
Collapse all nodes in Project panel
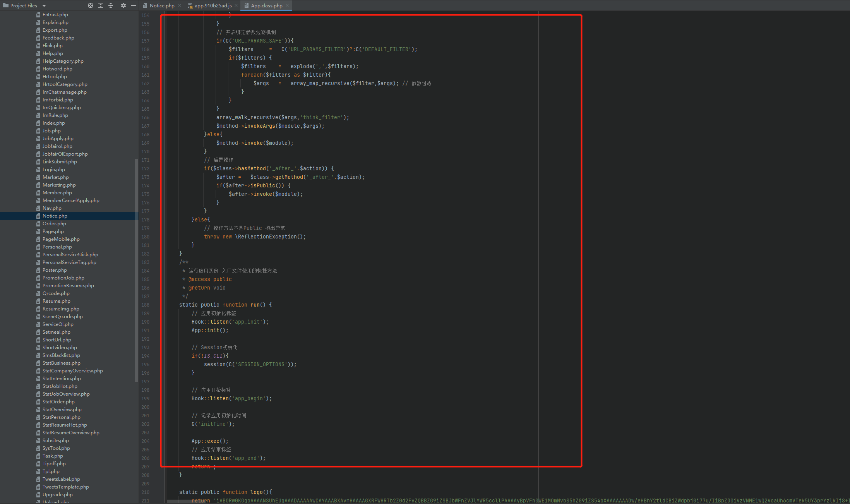110,5
